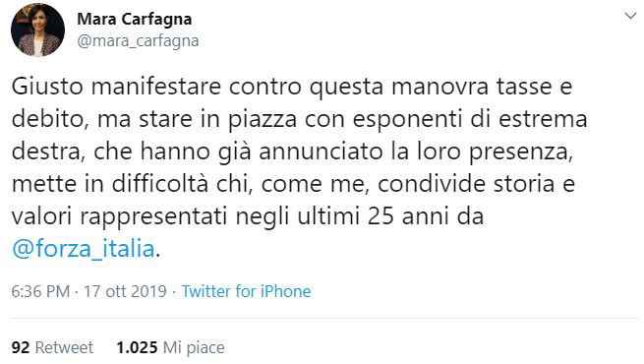Click the word manovra in the tweet
Screen dimensions: 644x364
439,87
